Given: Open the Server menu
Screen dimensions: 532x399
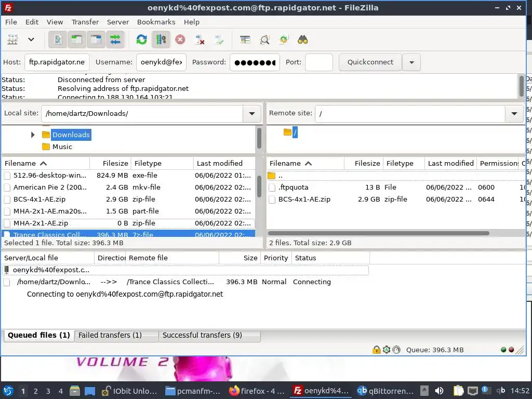Looking at the screenshot, I should 118,22.
